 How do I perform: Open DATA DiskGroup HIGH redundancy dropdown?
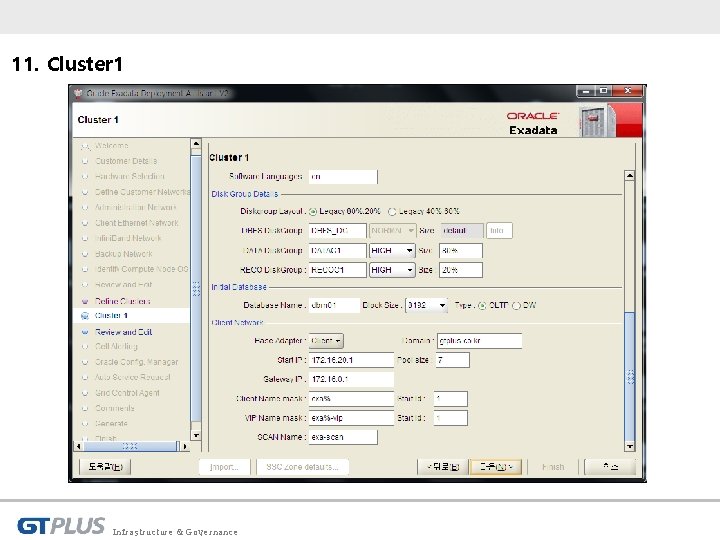(392, 251)
